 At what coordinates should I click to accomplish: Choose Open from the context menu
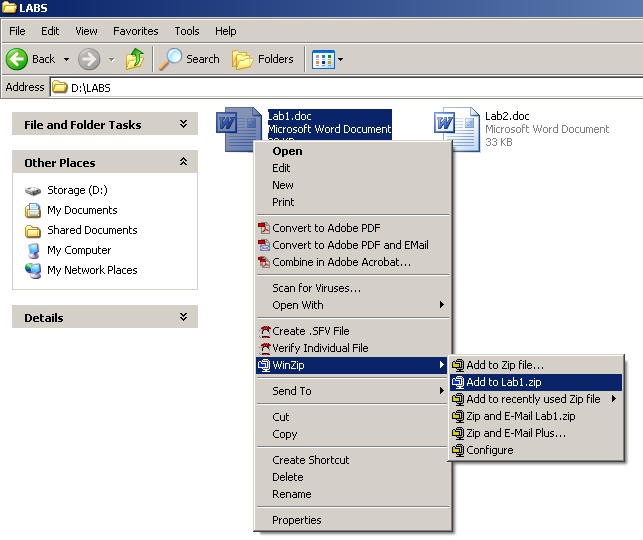coord(353,151)
